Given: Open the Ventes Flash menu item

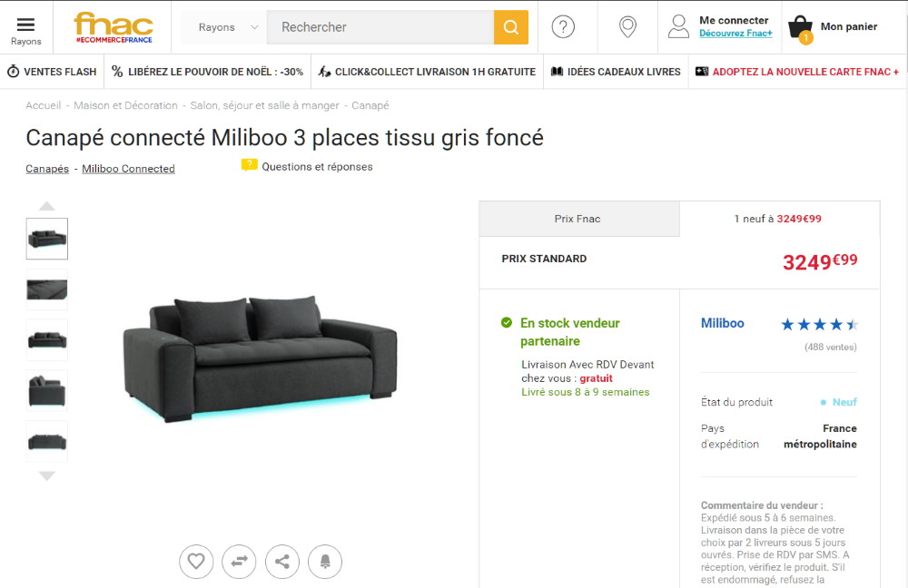Looking at the screenshot, I should click(52, 72).
